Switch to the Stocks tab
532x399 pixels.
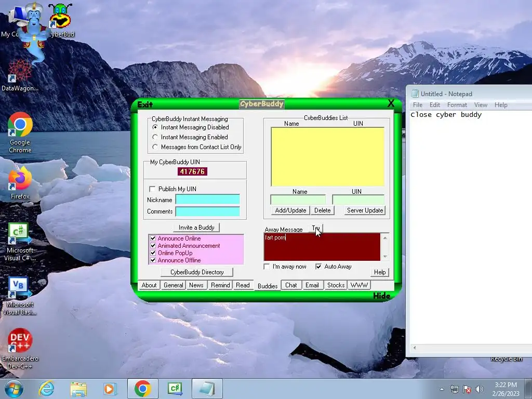click(x=336, y=285)
